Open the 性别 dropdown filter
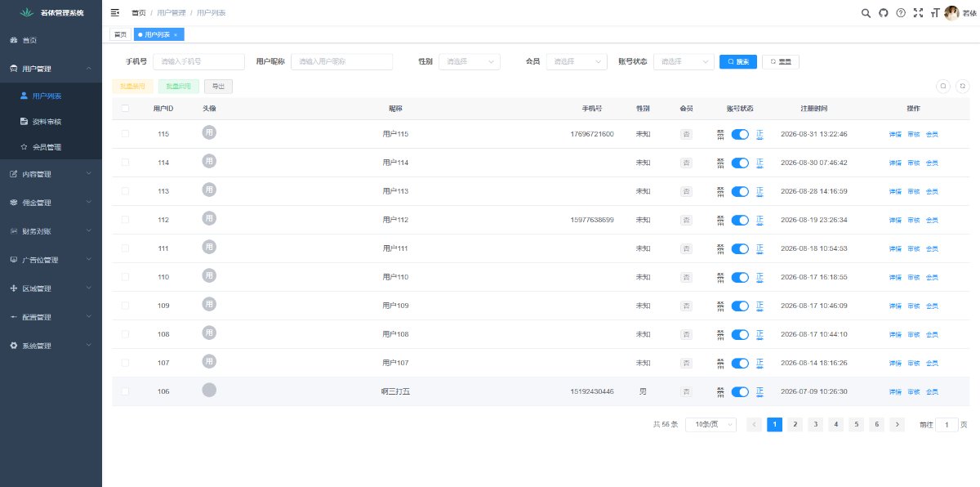Viewport: 980px width, 487px height. pos(470,61)
